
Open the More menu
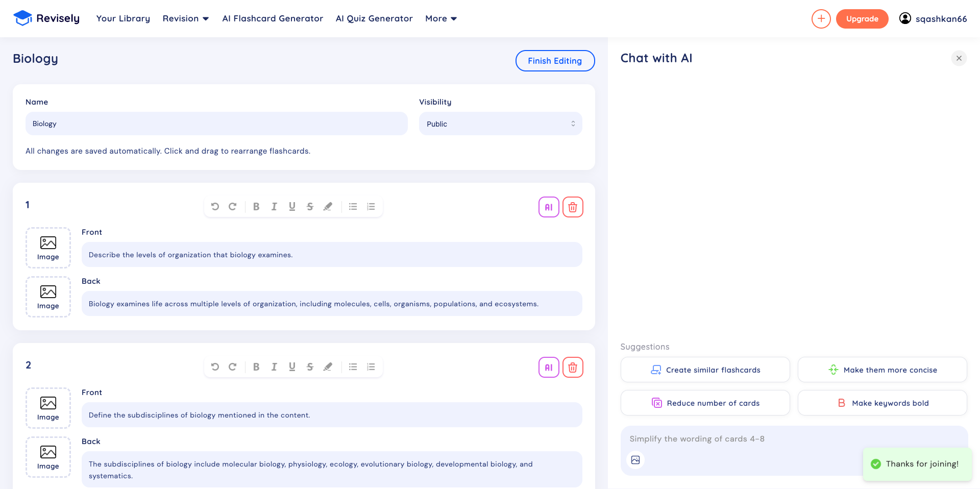[440, 18]
